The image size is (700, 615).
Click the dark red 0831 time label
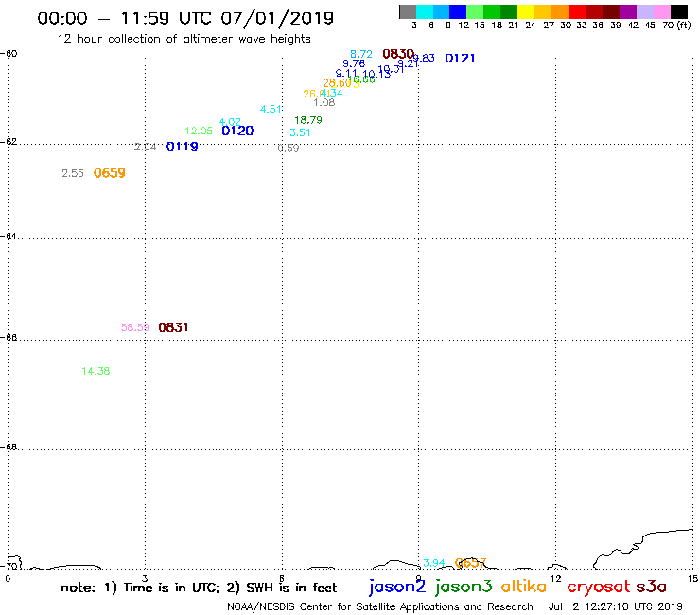173,327
